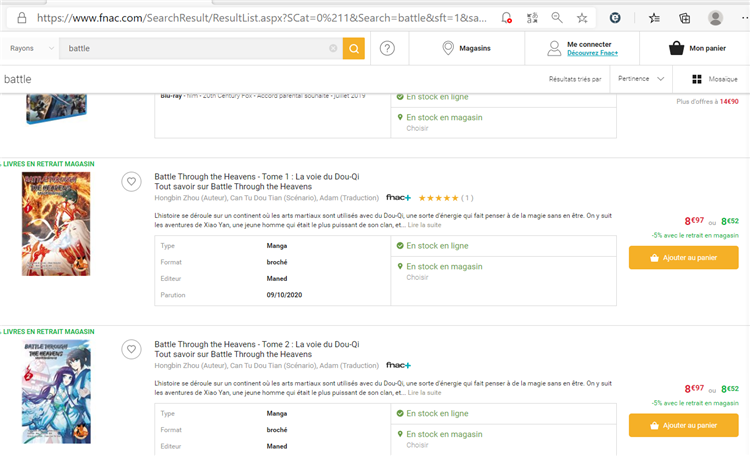Open the browser favorites list icon
Viewport: 750px width, 456px height.
click(654, 18)
